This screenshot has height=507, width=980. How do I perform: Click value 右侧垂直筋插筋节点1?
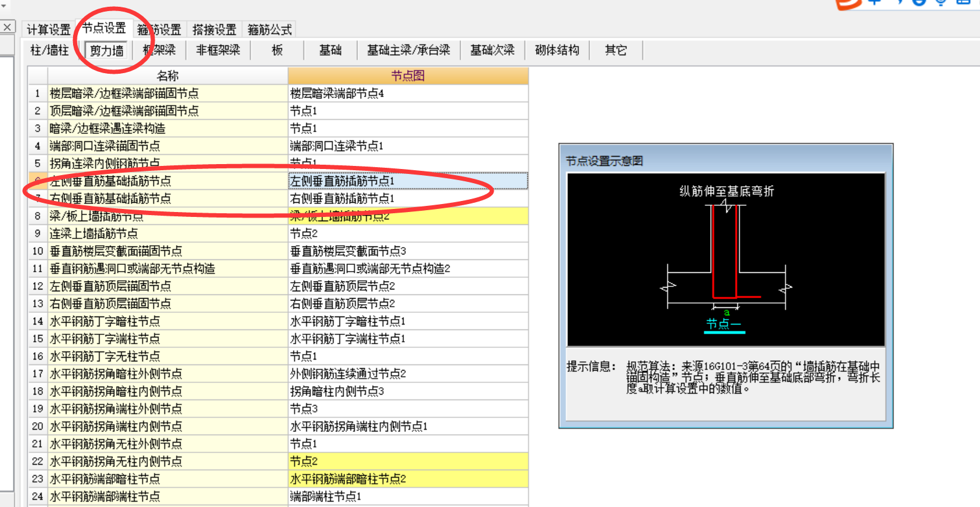point(408,198)
